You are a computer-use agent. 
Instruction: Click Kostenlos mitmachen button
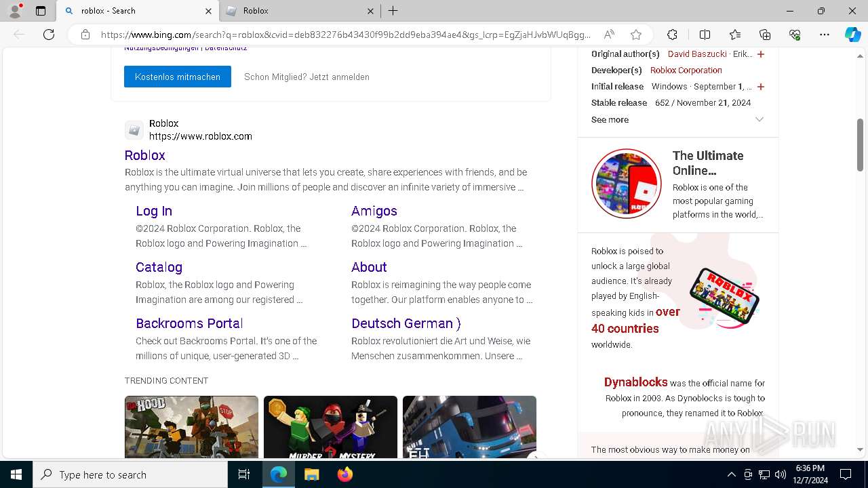[x=178, y=77]
